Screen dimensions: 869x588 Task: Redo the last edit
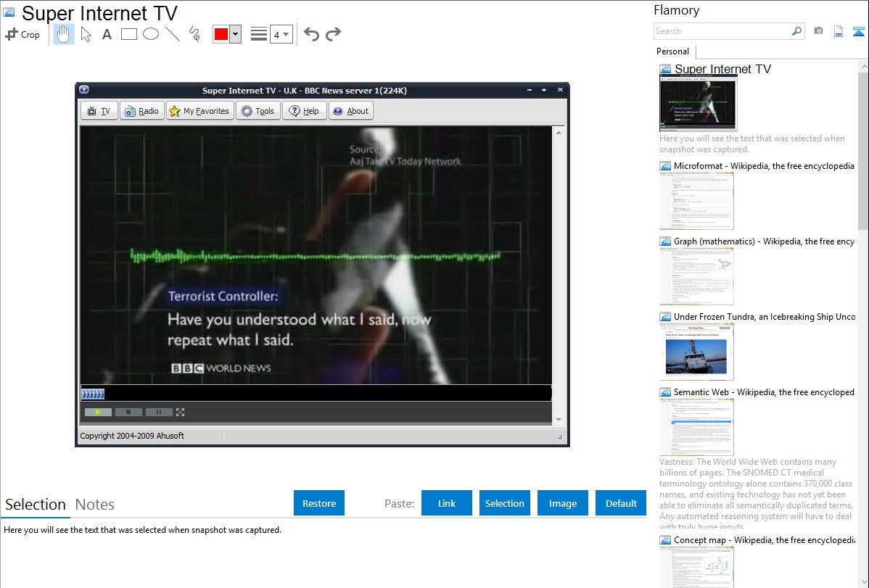pyautogui.click(x=333, y=34)
